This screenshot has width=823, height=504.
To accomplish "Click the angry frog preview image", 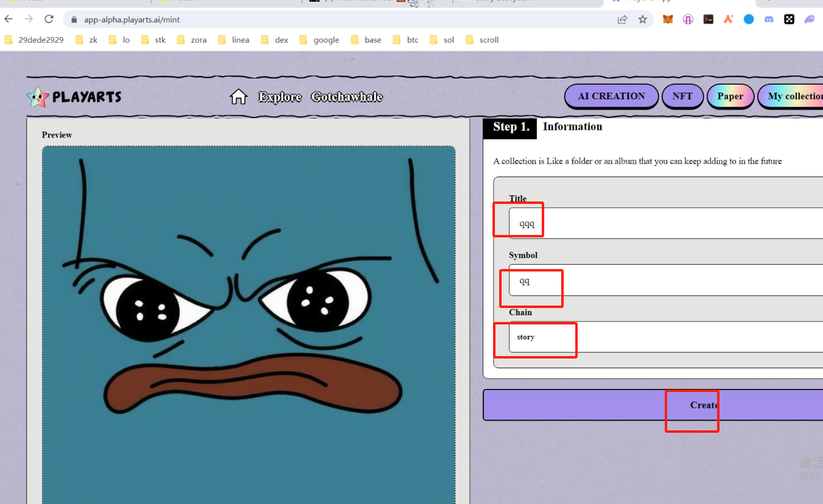I will click(249, 325).
